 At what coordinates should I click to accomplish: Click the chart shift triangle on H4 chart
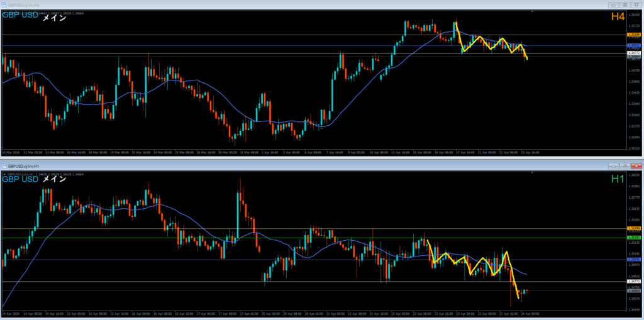[533, 12]
